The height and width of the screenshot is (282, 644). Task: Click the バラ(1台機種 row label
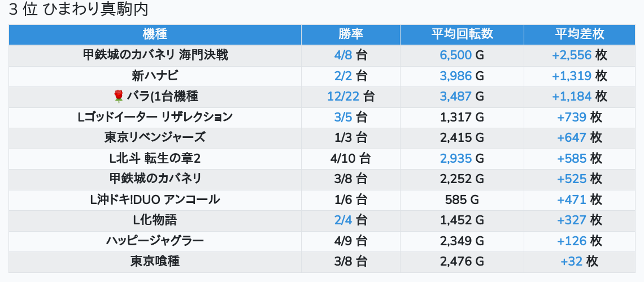click(x=162, y=97)
